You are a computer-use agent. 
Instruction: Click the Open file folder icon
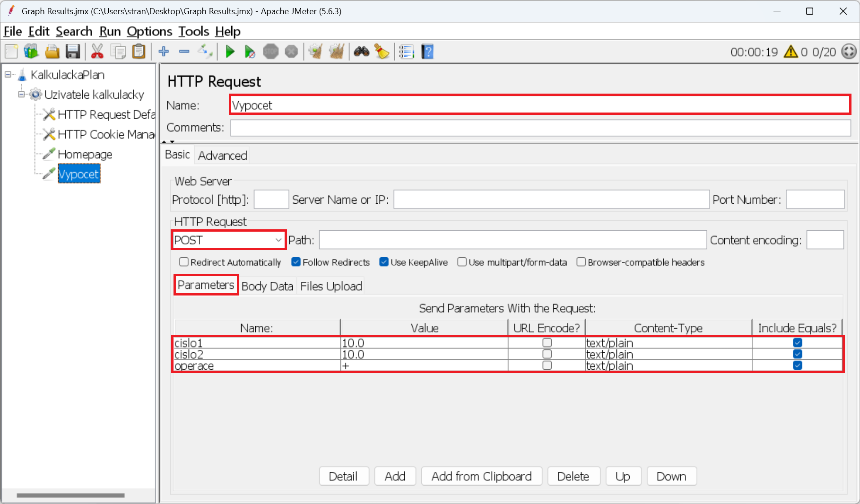click(52, 52)
